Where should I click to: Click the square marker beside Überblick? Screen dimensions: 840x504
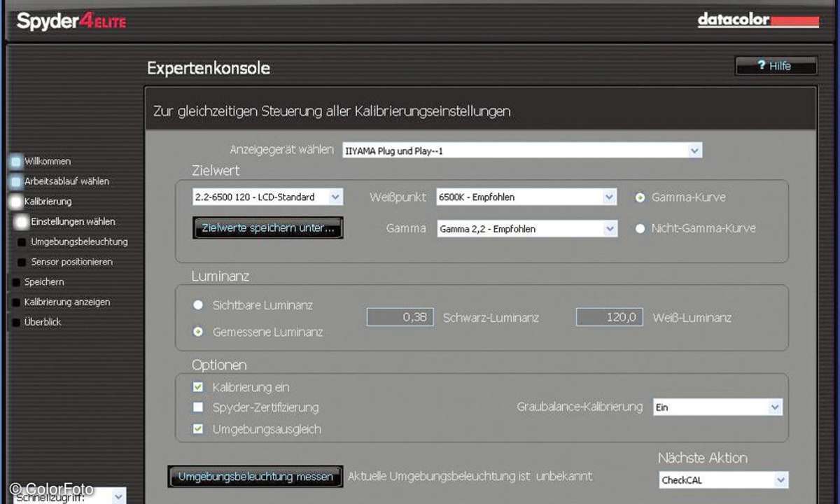point(16,323)
